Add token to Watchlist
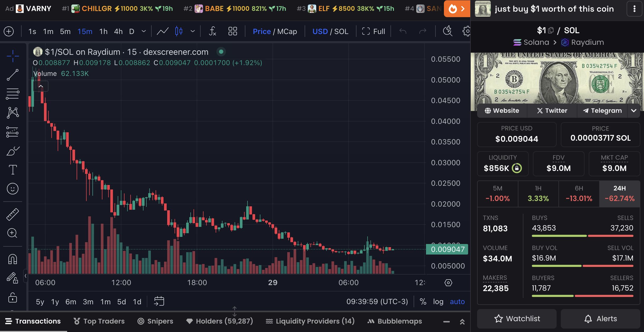644x332 pixels. 517,319
